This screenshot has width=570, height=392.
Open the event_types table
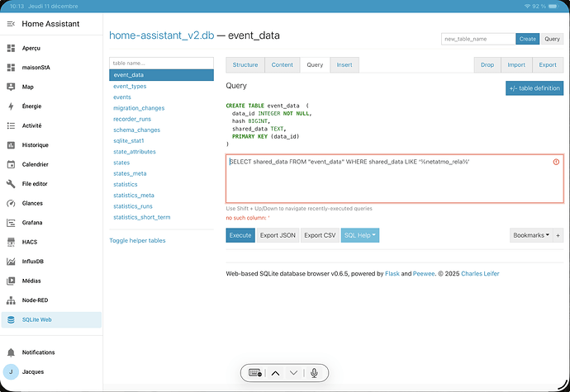pyautogui.click(x=130, y=87)
